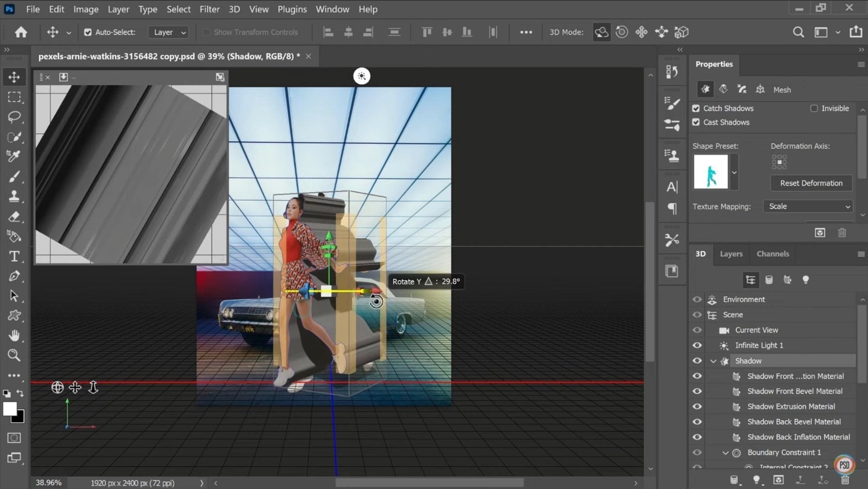Collapse the Shadow mesh entry
The height and width of the screenshot is (489, 868).
[x=714, y=361]
